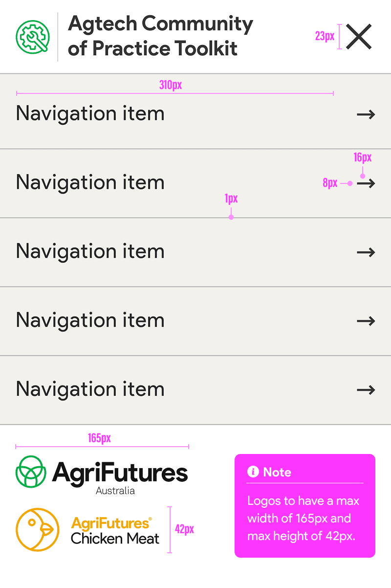Select the second "Navigation item" text label
The image size is (391, 588).
click(x=90, y=182)
